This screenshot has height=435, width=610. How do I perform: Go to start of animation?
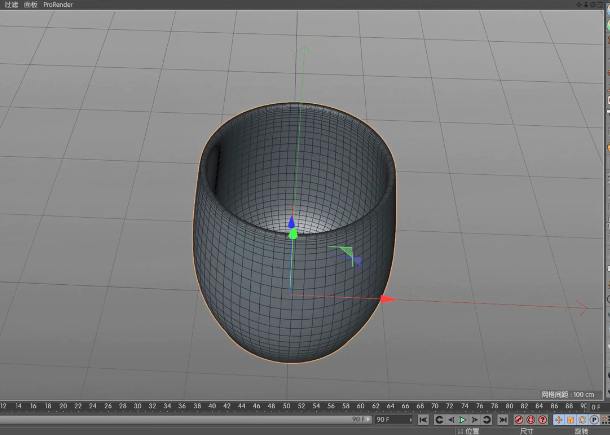coord(423,420)
